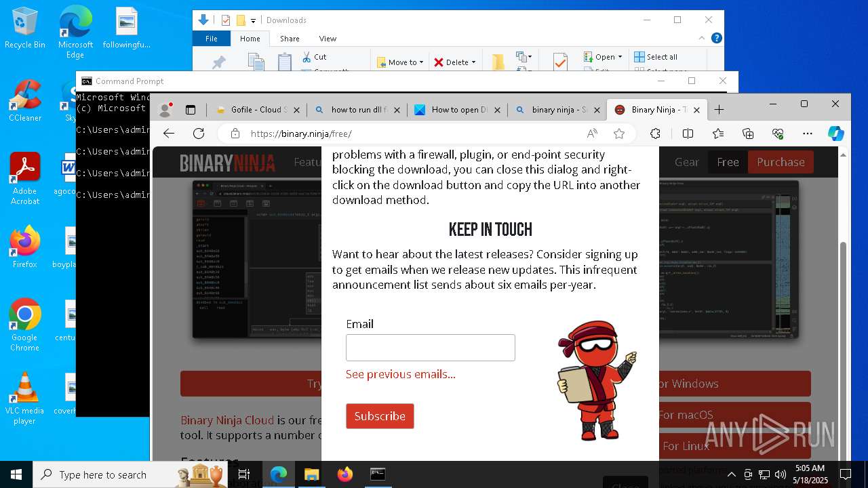Open the CCleaner desktop icon

coord(25,102)
